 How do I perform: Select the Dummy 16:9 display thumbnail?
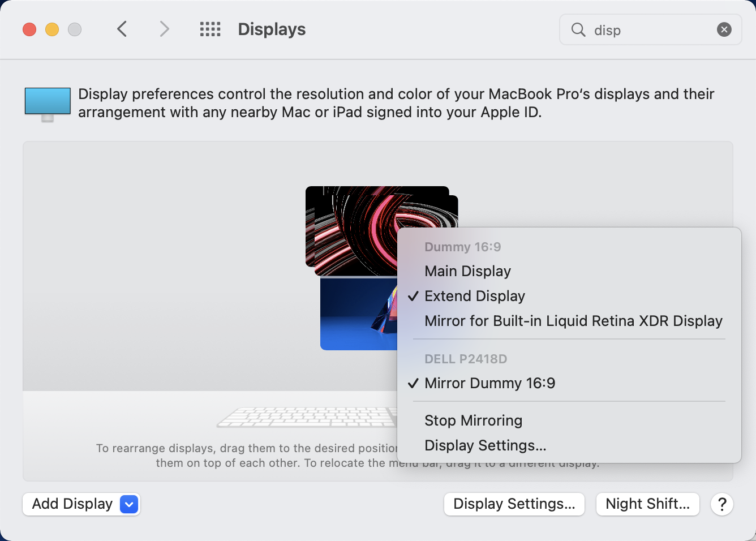click(351, 232)
